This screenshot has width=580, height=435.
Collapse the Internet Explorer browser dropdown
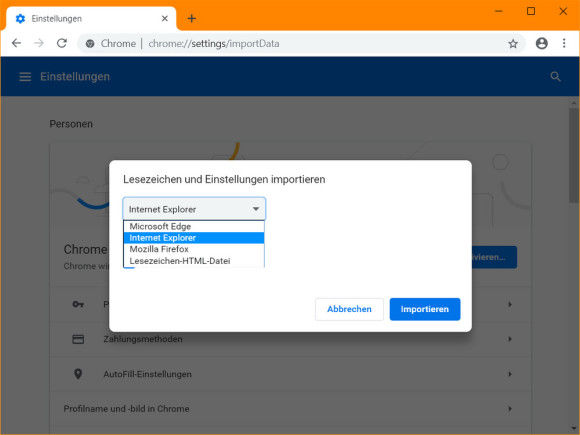[194, 209]
